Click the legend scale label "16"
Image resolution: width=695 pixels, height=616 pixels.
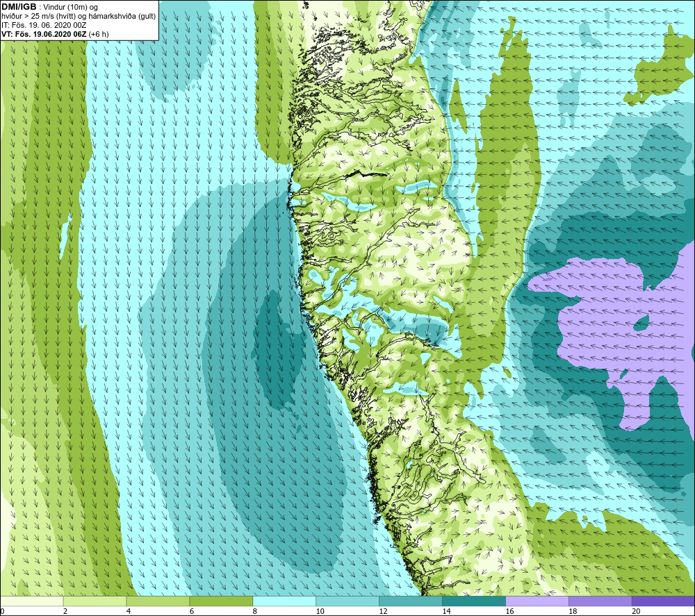509,611
